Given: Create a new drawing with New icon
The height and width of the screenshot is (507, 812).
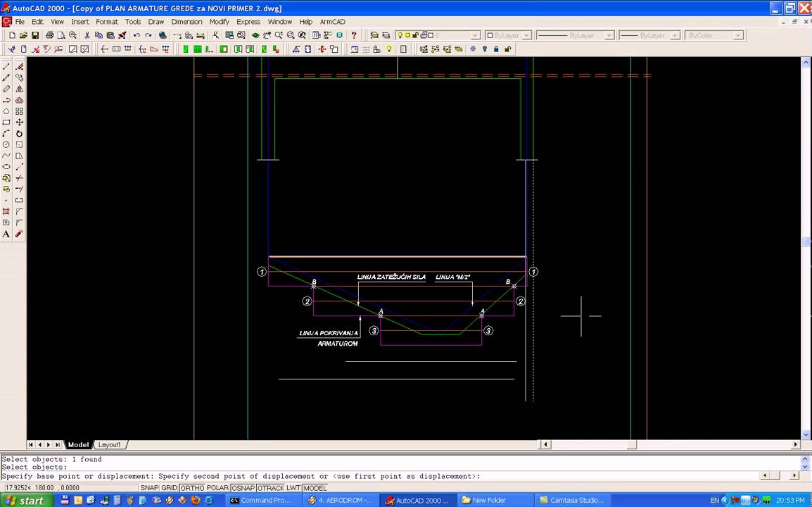Looking at the screenshot, I should (12, 35).
